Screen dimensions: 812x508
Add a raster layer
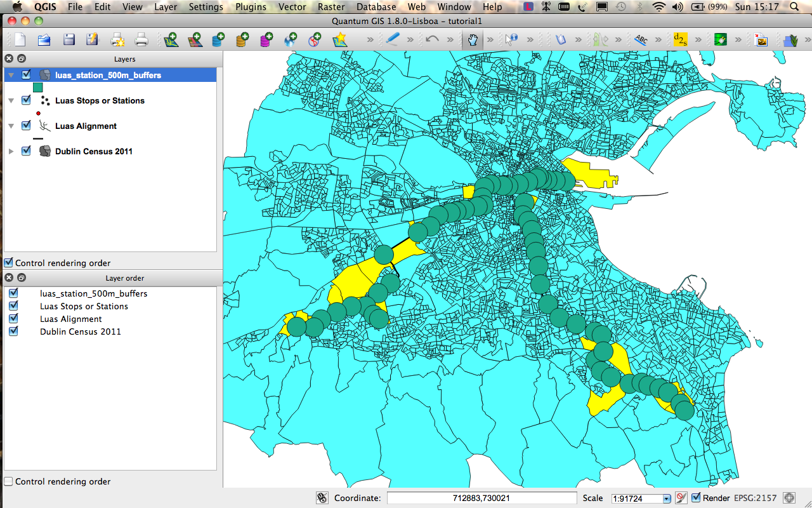point(195,39)
